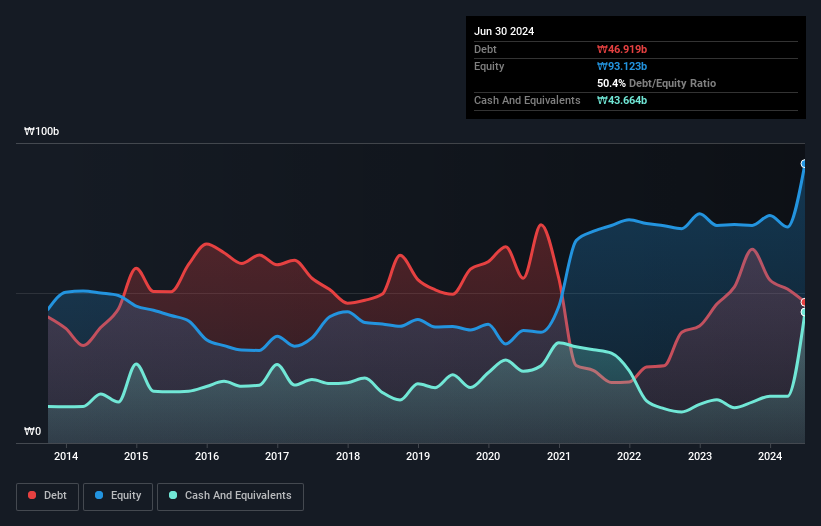This screenshot has height=526, width=821.
Task: Click the 2024 x-axis label
Action: [770, 456]
